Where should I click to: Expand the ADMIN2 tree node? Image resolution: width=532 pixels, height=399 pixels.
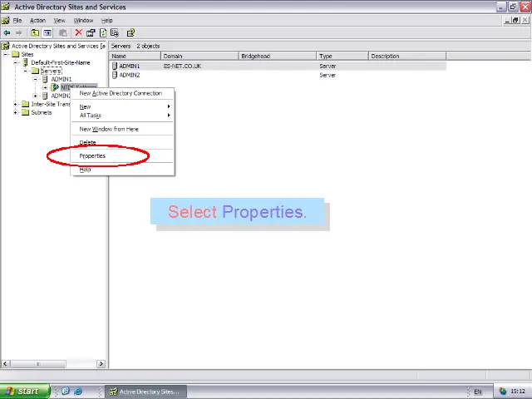click(35, 96)
